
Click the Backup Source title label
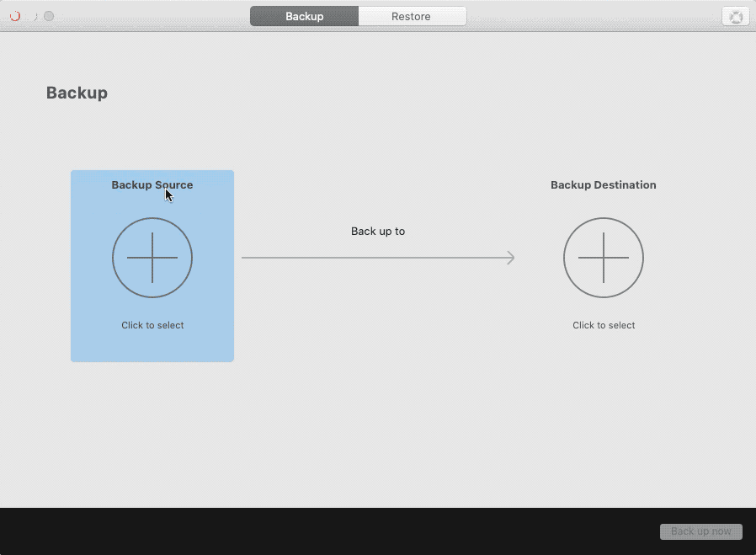pyautogui.click(x=152, y=184)
